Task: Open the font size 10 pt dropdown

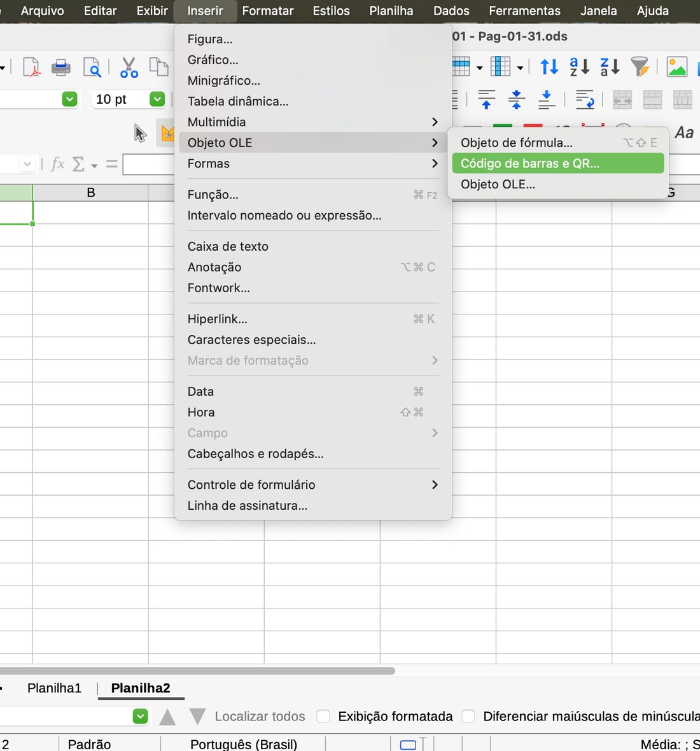Action: 157,99
